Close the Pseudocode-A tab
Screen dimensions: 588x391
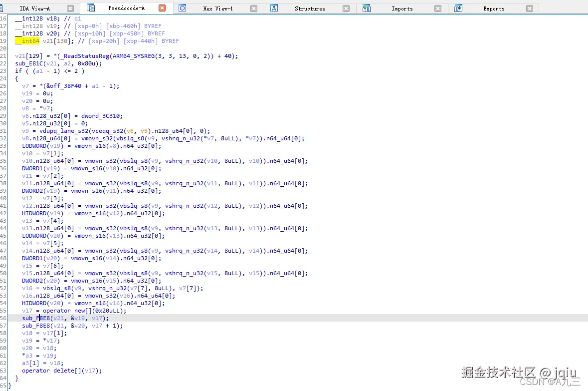[x=162, y=8]
